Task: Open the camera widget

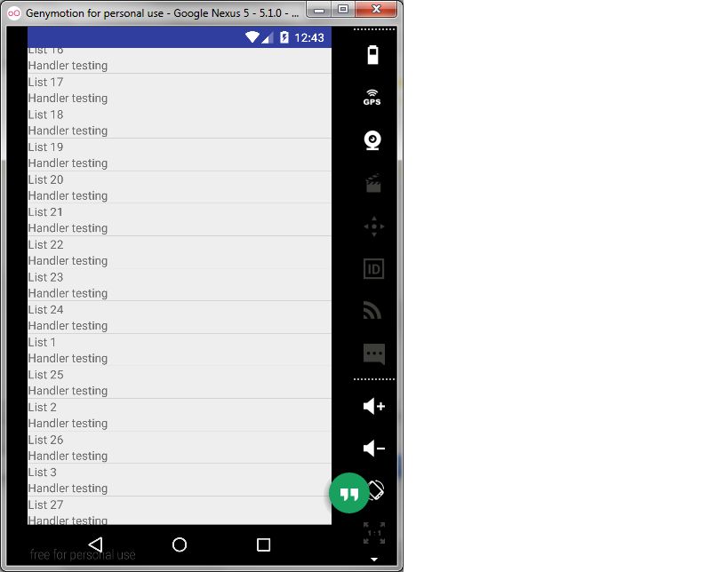Action: [372, 140]
